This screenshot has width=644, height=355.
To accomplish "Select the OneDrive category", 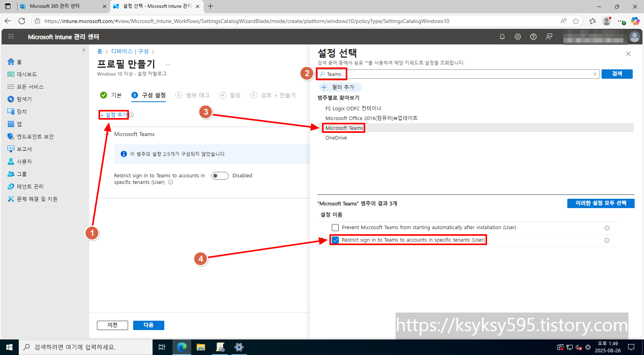I will [336, 138].
